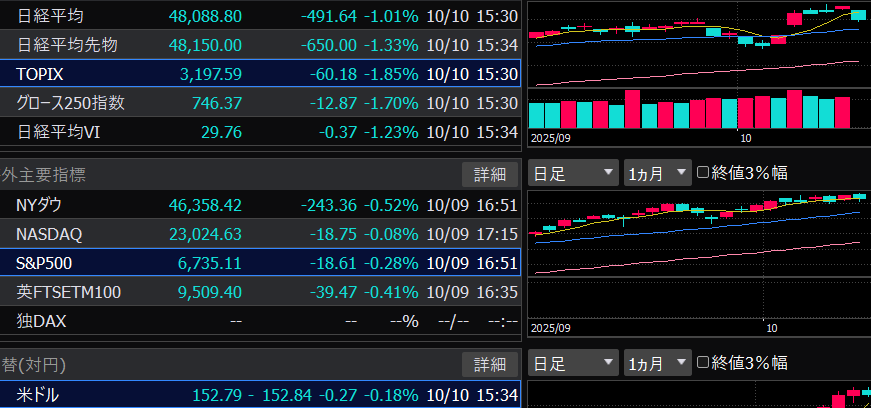The image size is (871, 408).
Task: Click the 独DAX row
Action: click(x=260, y=321)
